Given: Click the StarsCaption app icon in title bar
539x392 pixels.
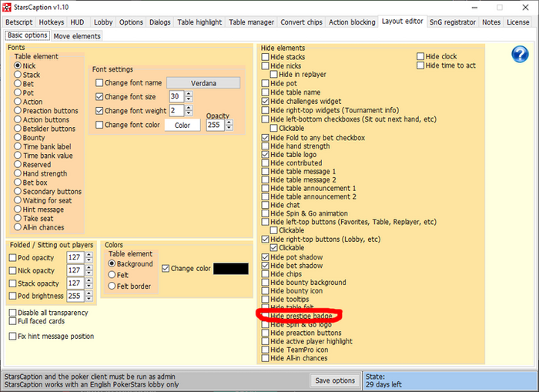Looking at the screenshot, I should click(7, 6).
